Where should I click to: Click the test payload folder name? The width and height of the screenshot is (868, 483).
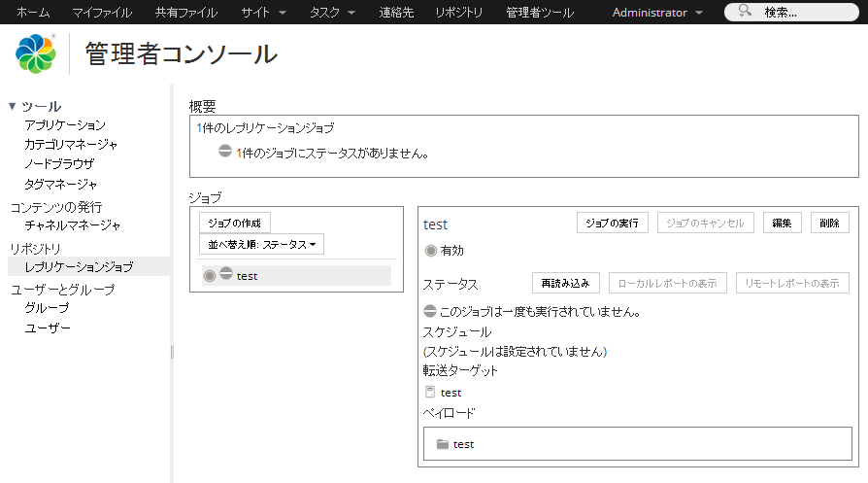click(463, 444)
